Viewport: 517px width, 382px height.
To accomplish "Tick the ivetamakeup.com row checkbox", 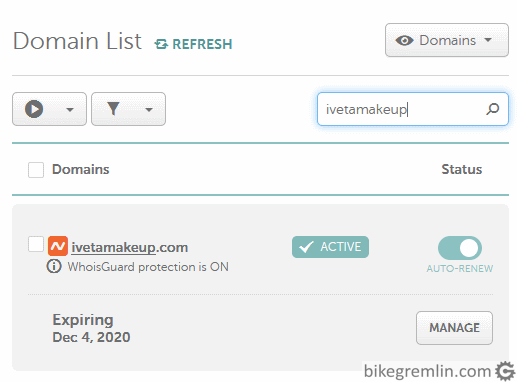I will click(x=36, y=244).
